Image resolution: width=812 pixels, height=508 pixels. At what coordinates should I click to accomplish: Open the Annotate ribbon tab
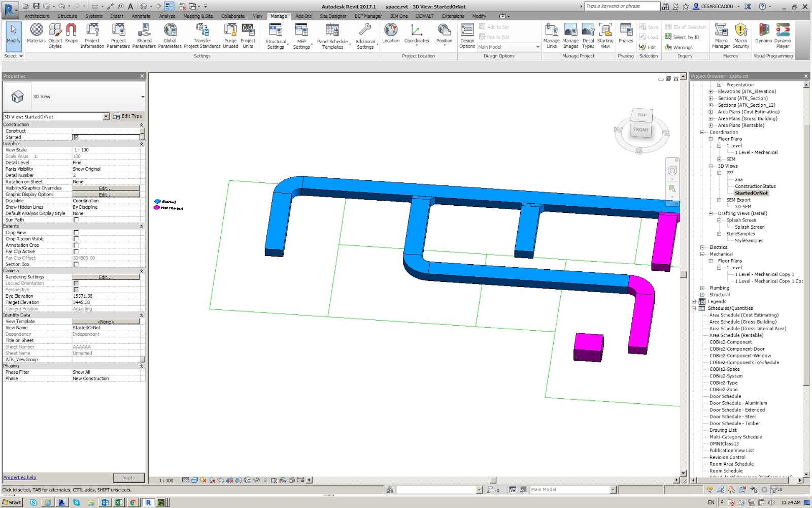click(141, 16)
